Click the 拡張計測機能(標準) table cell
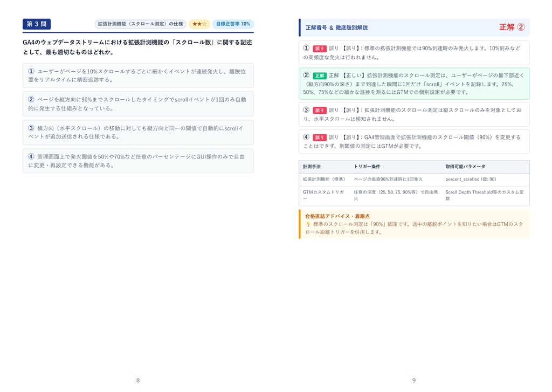This screenshot has height=392, width=552. pyautogui.click(x=325, y=179)
